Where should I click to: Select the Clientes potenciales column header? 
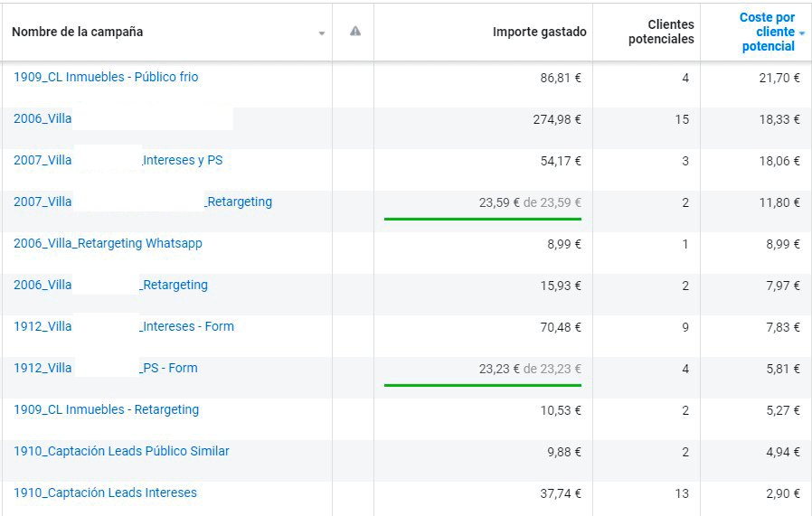pos(661,32)
